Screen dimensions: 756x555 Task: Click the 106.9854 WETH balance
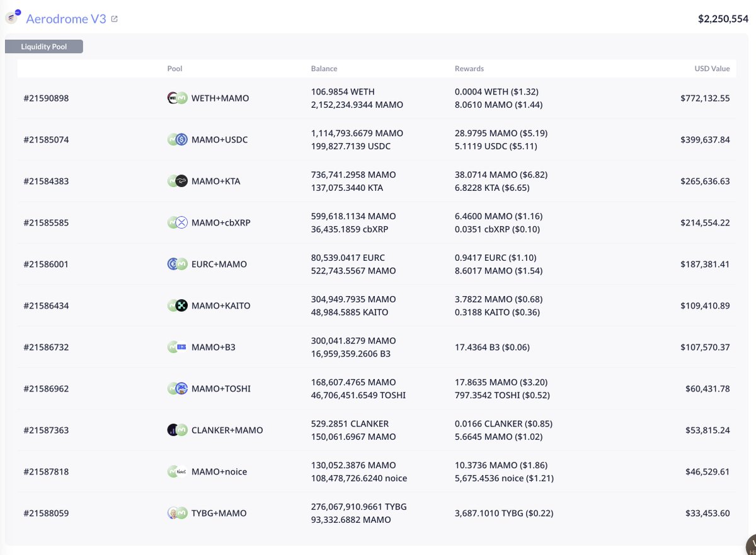343,92
